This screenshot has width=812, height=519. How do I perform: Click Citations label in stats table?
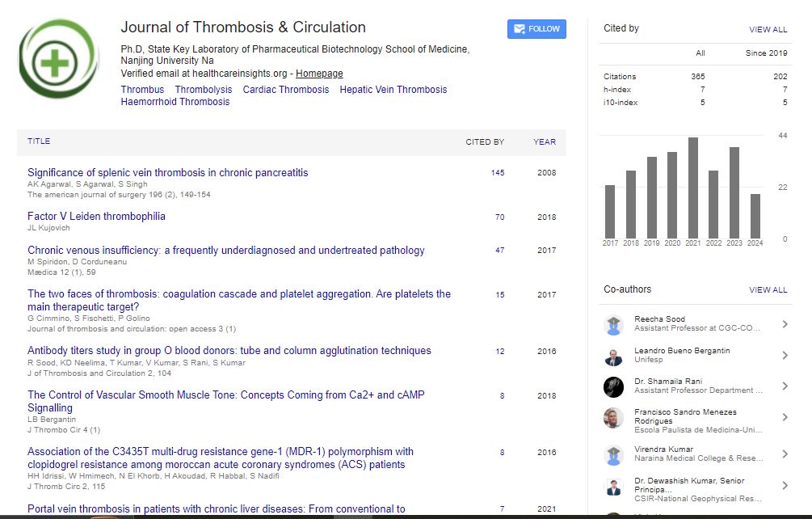click(620, 76)
